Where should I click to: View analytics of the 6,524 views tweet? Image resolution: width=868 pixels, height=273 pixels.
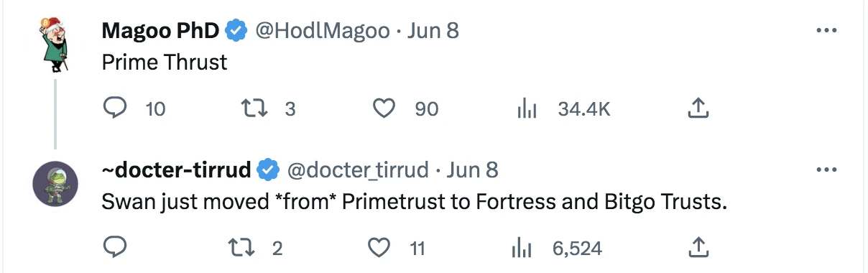tap(520, 248)
